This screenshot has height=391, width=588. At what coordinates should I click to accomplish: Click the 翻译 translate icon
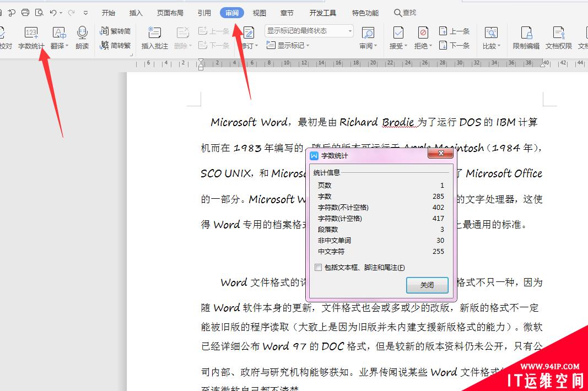pos(58,33)
